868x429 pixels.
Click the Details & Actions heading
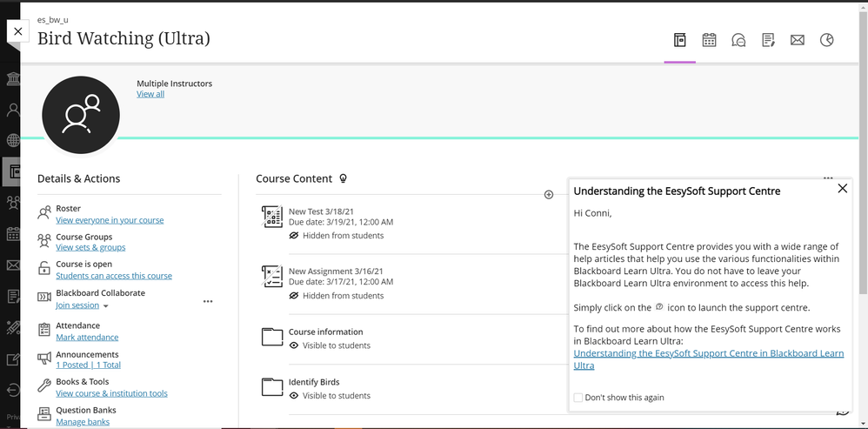pos(78,178)
